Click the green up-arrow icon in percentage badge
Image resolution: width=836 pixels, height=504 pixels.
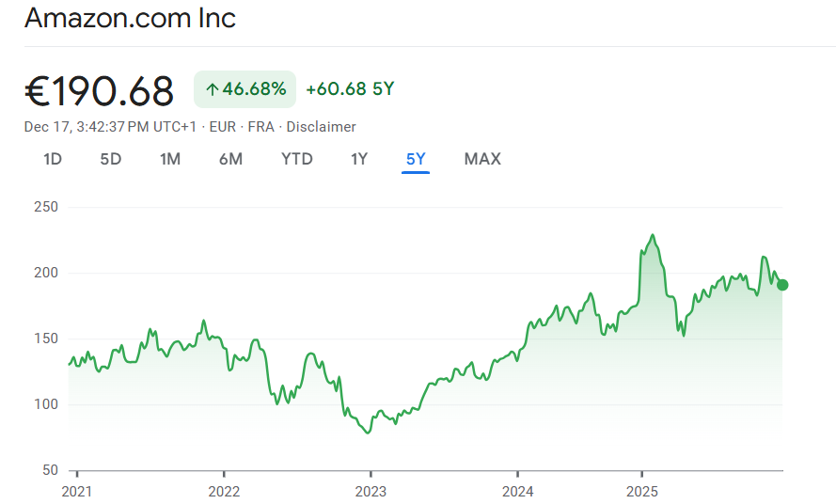tap(212, 89)
